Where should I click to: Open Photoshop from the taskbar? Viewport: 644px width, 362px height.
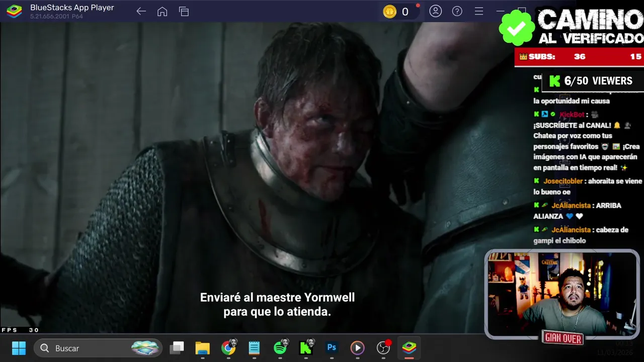[332, 347]
